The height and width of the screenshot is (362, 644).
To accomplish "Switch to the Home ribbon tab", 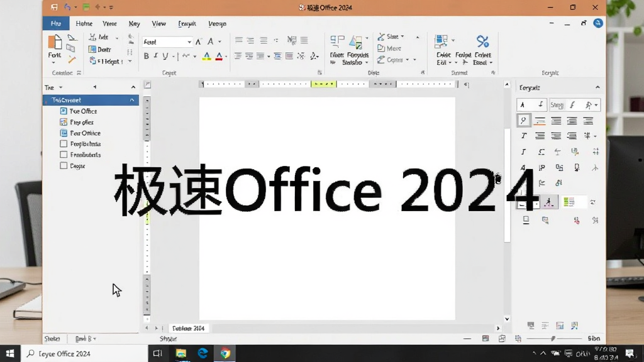I will click(84, 24).
